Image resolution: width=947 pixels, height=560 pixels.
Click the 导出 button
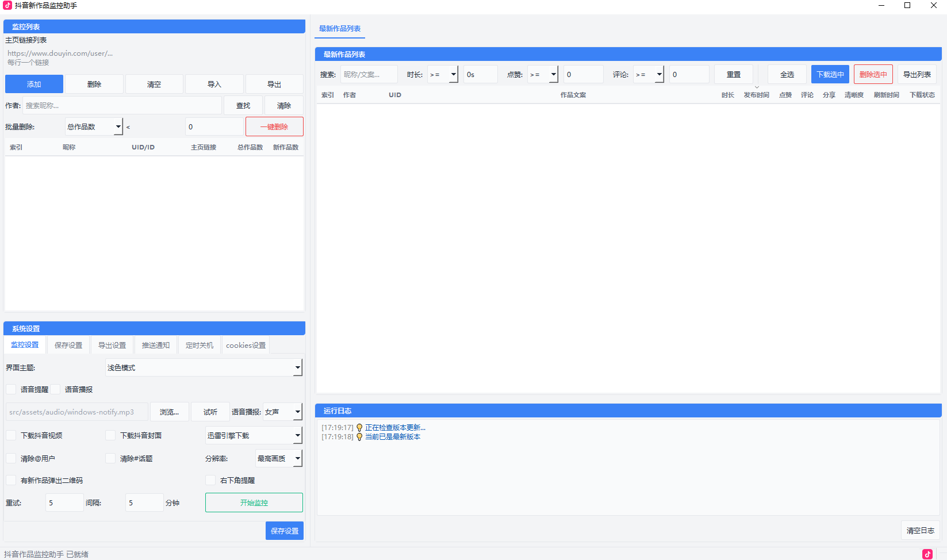(274, 84)
